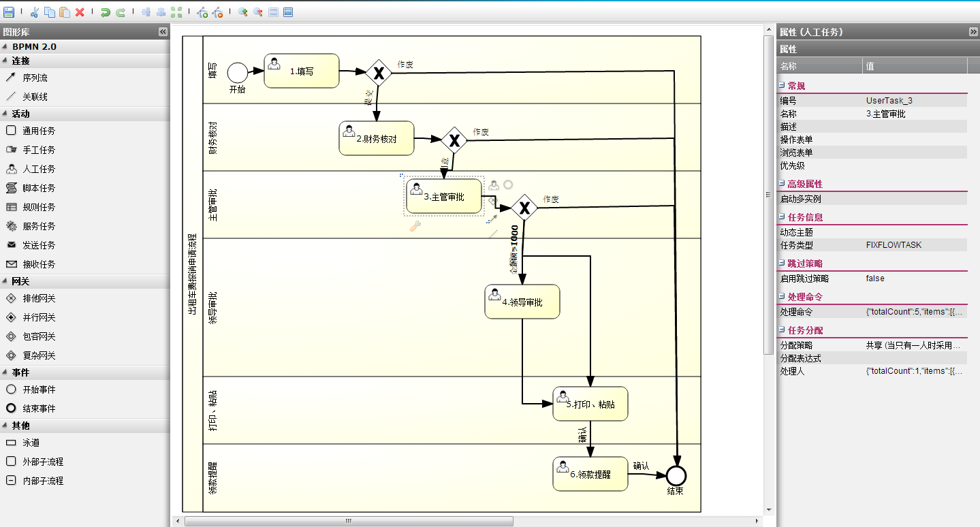The image size is (980, 527).
Task: Click the 处理人 property value cell
Action: click(915, 371)
